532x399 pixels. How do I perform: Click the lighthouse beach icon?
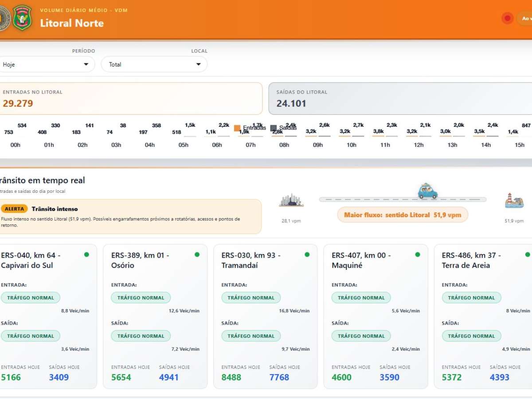514,201
